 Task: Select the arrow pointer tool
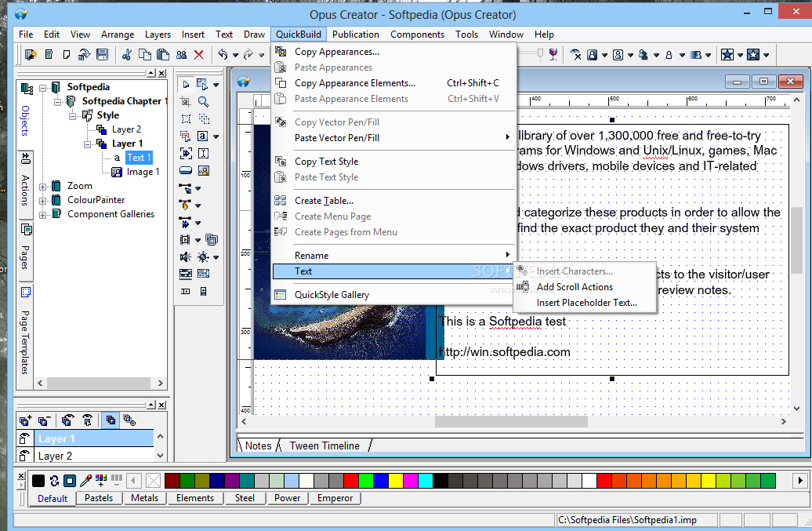186,85
